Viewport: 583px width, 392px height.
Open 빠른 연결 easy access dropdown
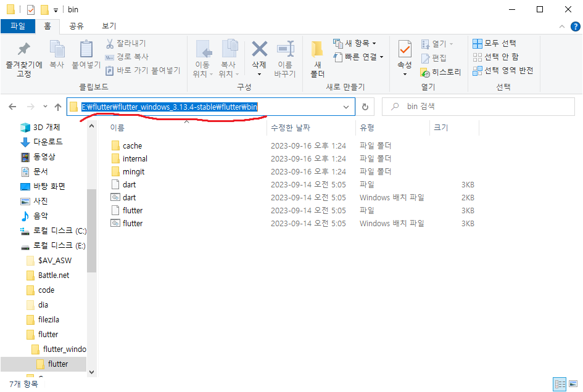tap(358, 57)
